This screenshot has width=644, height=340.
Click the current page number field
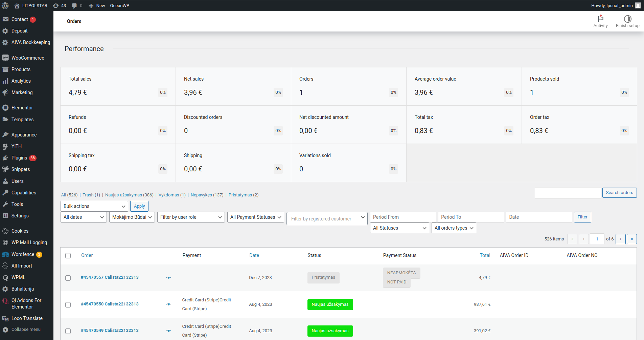597,239
